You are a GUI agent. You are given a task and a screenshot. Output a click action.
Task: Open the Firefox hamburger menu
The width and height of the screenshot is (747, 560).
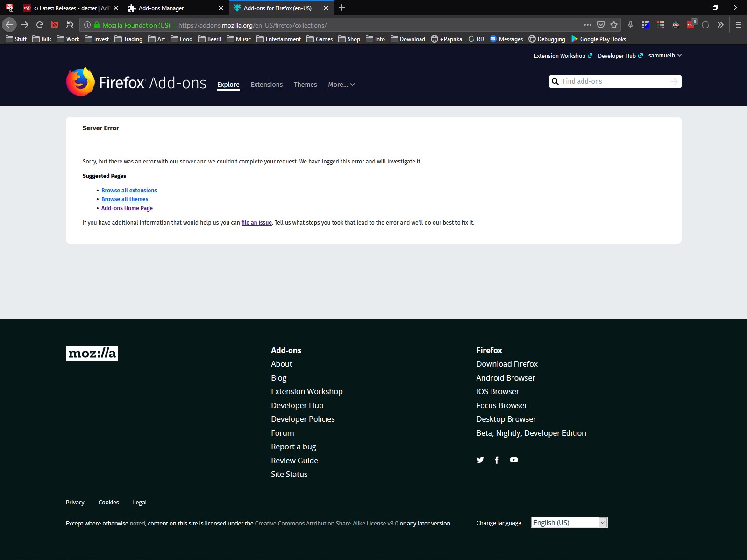(739, 25)
